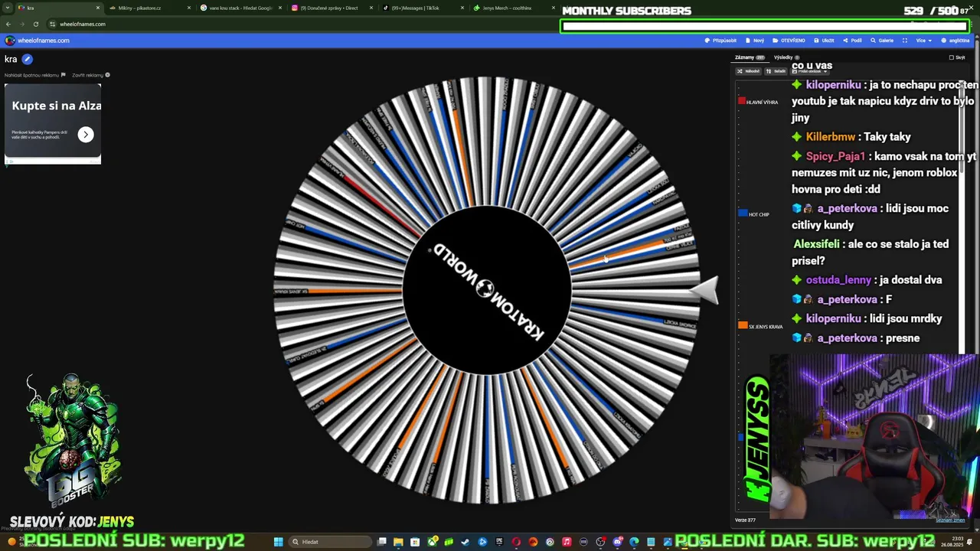Image resolution: width=980 pixels, height=551 pixels.
Task: Select the blue HOT CHIP color swatch
Action: (743, 214)
